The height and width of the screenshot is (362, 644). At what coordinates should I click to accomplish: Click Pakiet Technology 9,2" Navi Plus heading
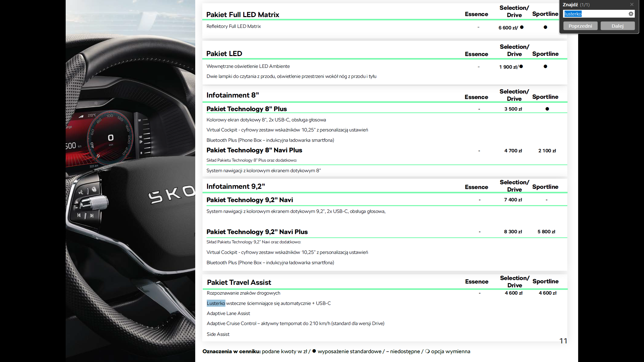(x=257, y=232)
